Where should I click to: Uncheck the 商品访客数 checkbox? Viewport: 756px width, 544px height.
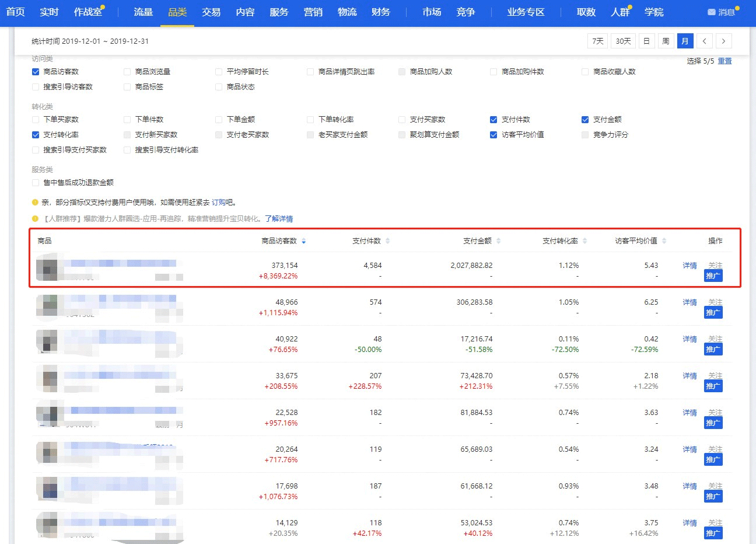coord(36,72)
